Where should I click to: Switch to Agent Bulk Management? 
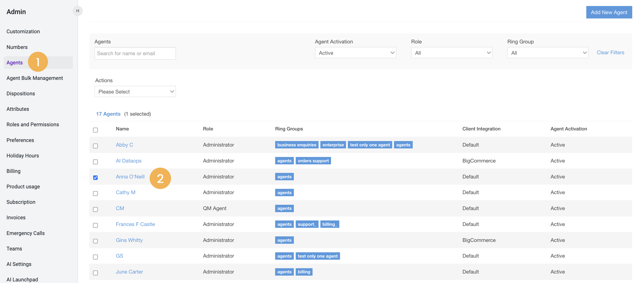[x=35, y=78]
